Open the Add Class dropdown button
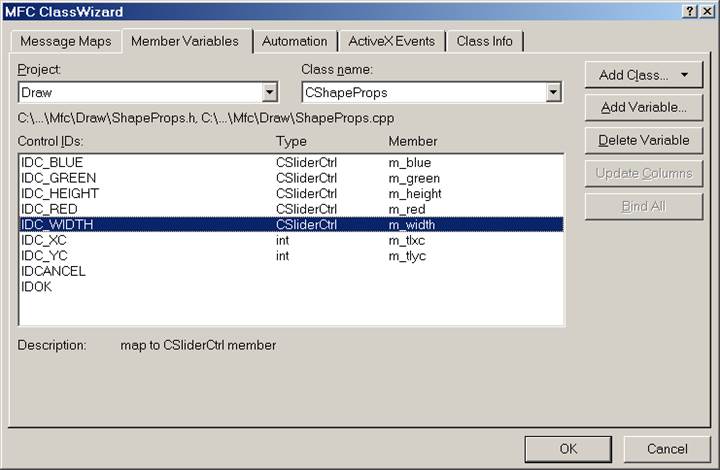720x470 pixels. pyautogui.click(x=643, y=75)
